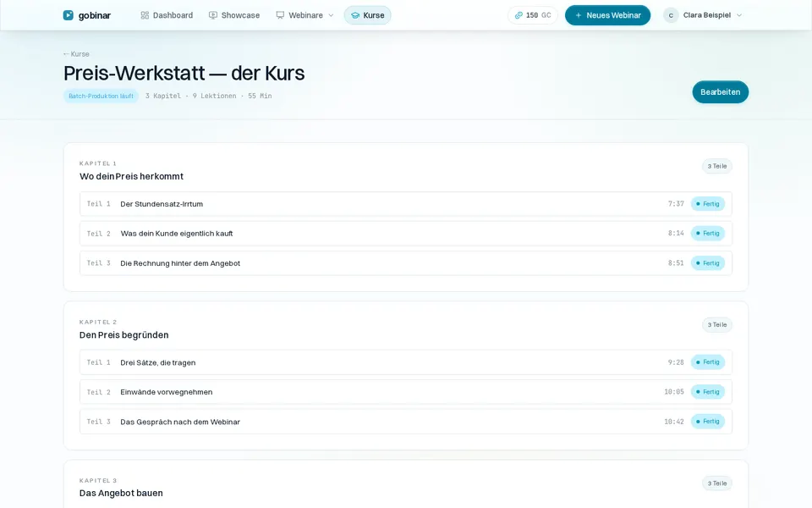
Task: Open lesson Die Rechnung hinter dem Angebot
Action: coord(405,262)
